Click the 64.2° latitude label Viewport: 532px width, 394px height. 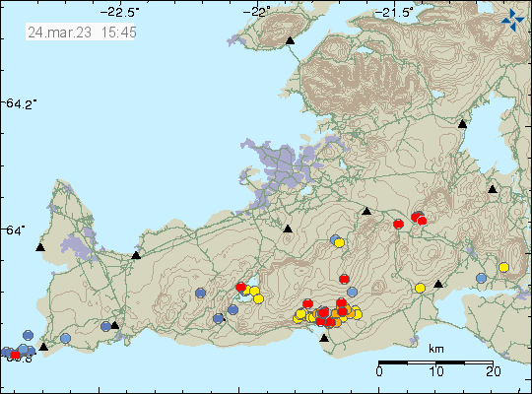point(21,103)
